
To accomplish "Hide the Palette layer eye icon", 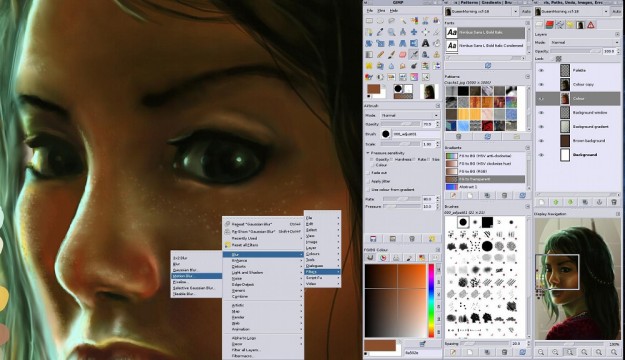I will 541,70.
